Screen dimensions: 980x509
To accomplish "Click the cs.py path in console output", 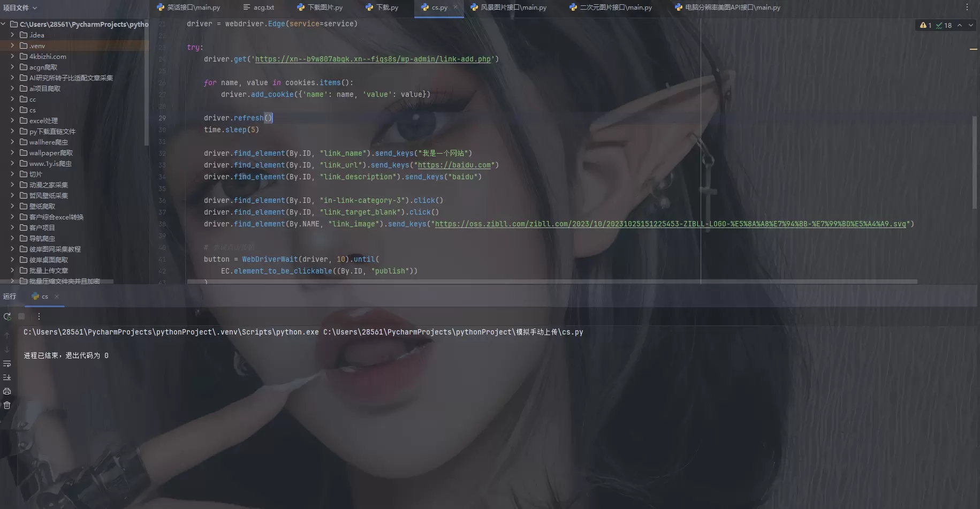I will [453, 332].
